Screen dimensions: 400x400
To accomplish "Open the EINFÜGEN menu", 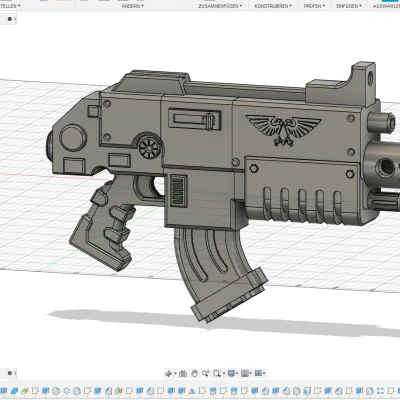I will pos(349,6).
